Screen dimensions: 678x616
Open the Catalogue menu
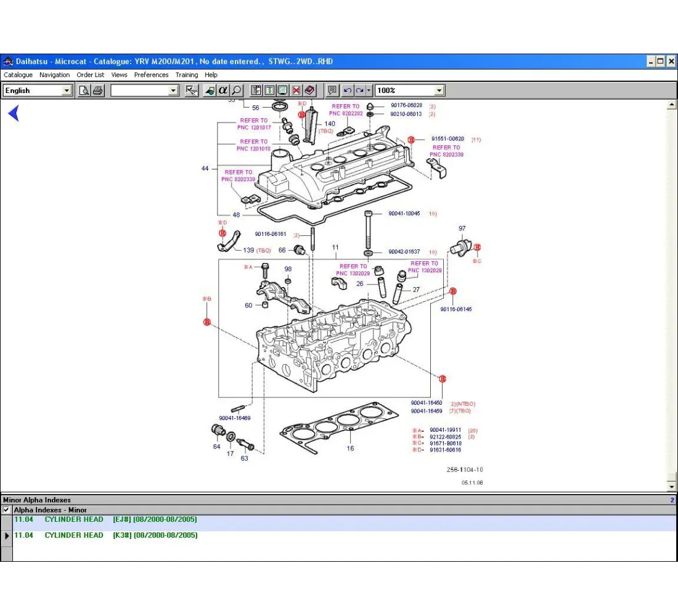click(x=18, y=75)
